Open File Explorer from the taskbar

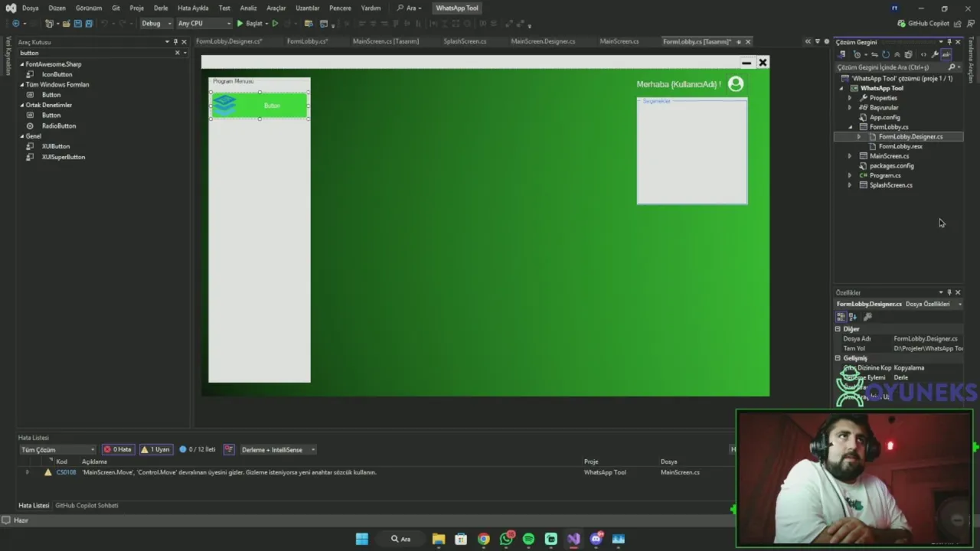439,539
